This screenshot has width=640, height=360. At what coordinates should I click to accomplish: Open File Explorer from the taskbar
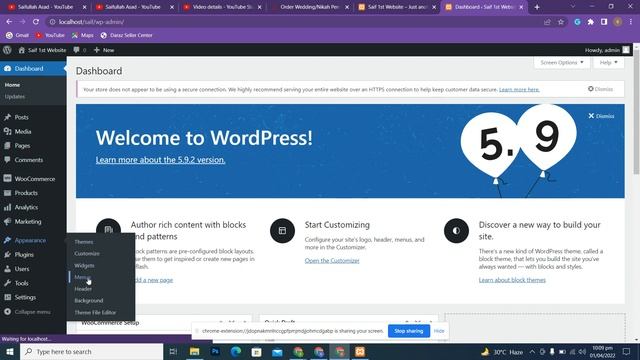[x=194, y=351]
